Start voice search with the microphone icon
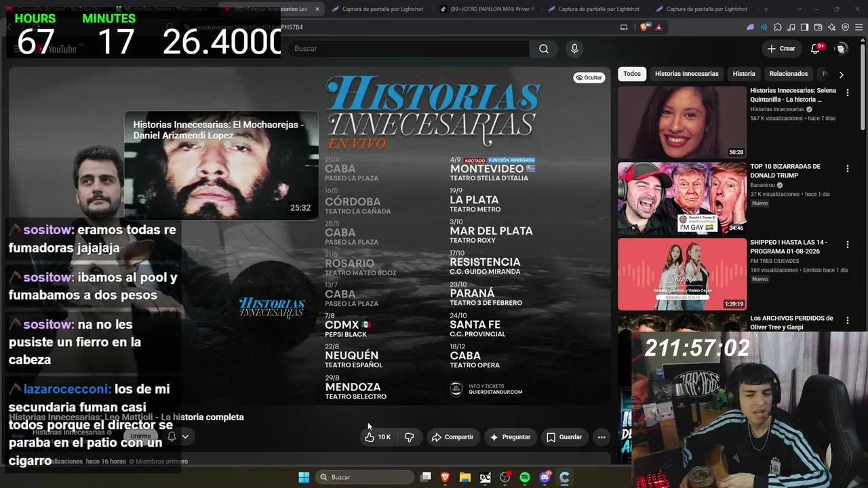This screenshot has width=868, height=488. [x=574, y=49]
